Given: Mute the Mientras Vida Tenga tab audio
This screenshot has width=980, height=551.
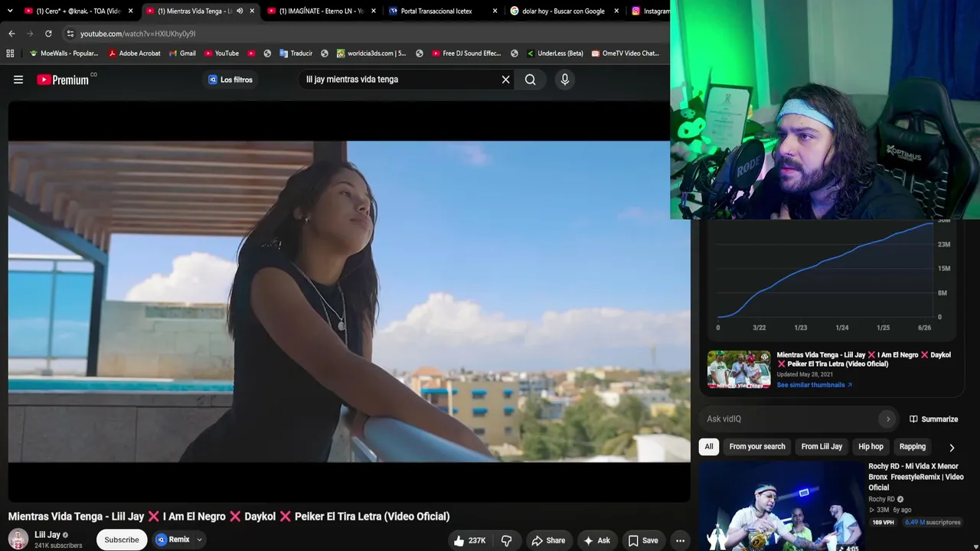Looking at the screenshot, I should (x=240, y=11).
